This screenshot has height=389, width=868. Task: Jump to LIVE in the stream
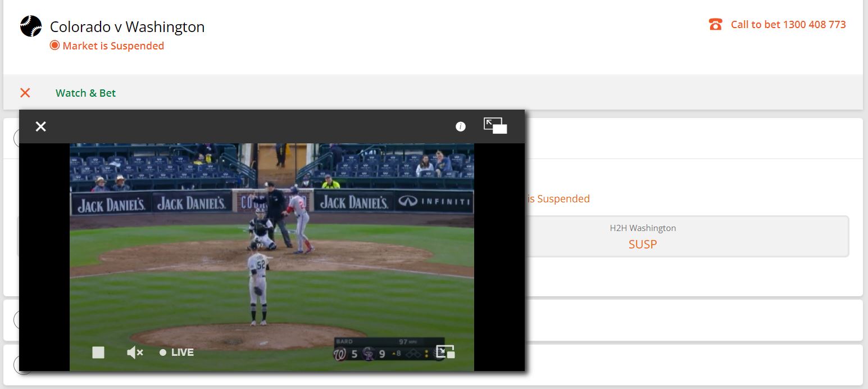(x=177, y=352)
